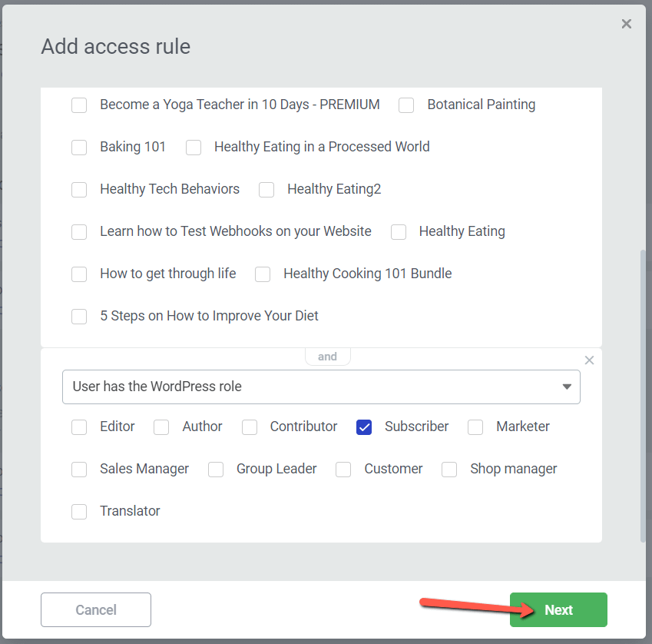Tick Healthy Cooking 101 Bundle checkbox
The height and width of the screenshot is (644, 652).
[x=263, y=274]
